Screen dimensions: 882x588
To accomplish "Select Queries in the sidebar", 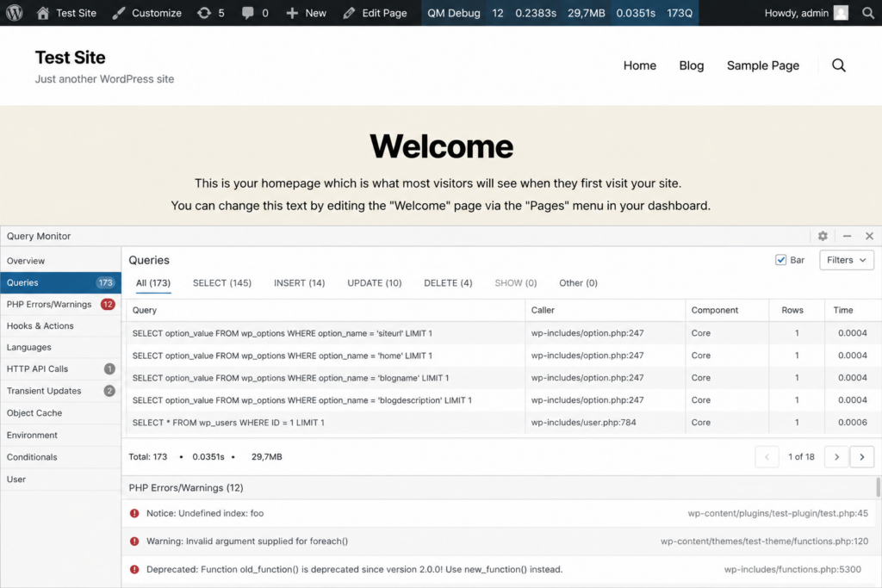I will [x=61, y=282].
